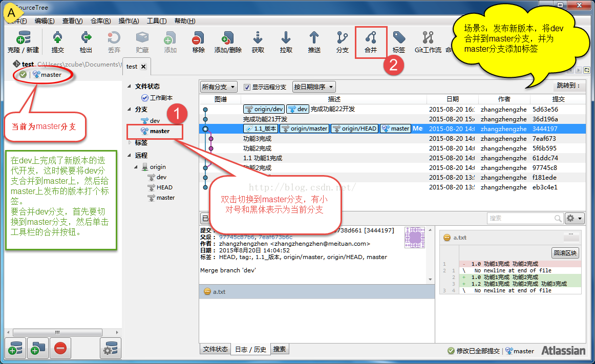Screen dimensions: 595x364
Task: Click the Discard (丢弃) toolbar icon
Action: [114, 42]
